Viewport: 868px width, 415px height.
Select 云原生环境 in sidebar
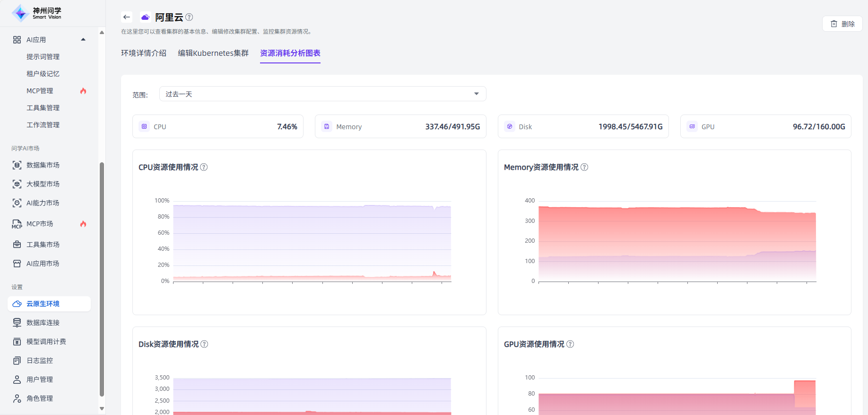click(x=49, y=304)
